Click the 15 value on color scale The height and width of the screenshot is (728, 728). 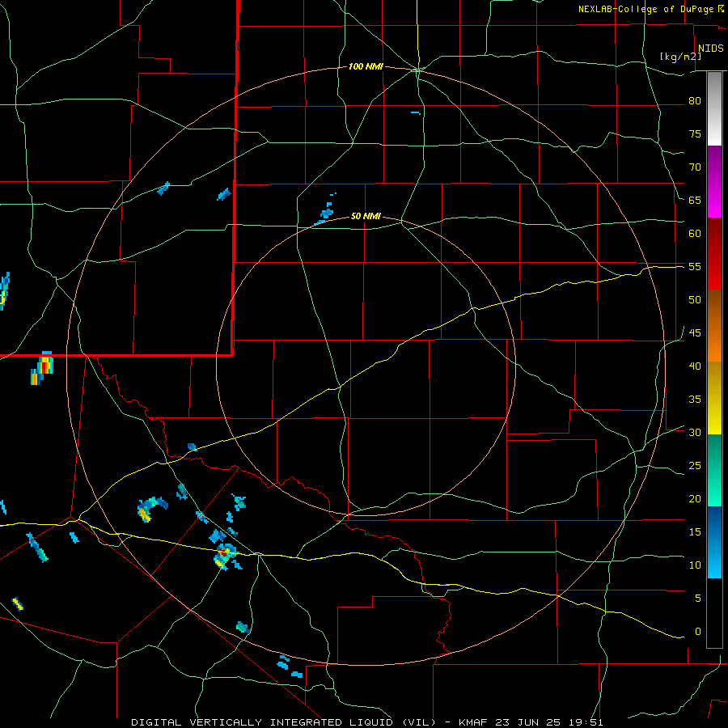click(695, 532)
